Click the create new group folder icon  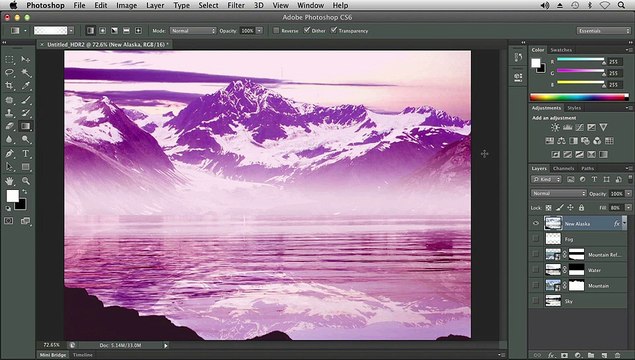pyautogui.click(x=591, y=356)
